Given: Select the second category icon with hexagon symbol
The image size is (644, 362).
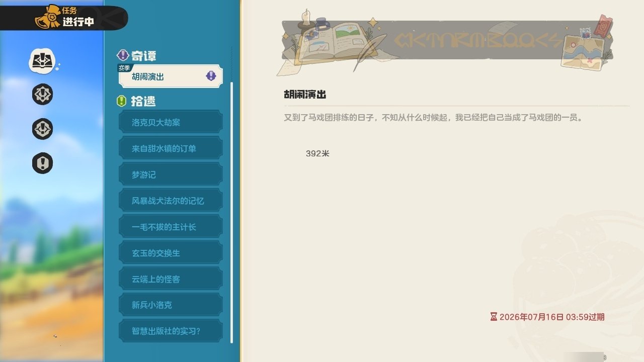Looking at the screenshot, I should 43,95.
